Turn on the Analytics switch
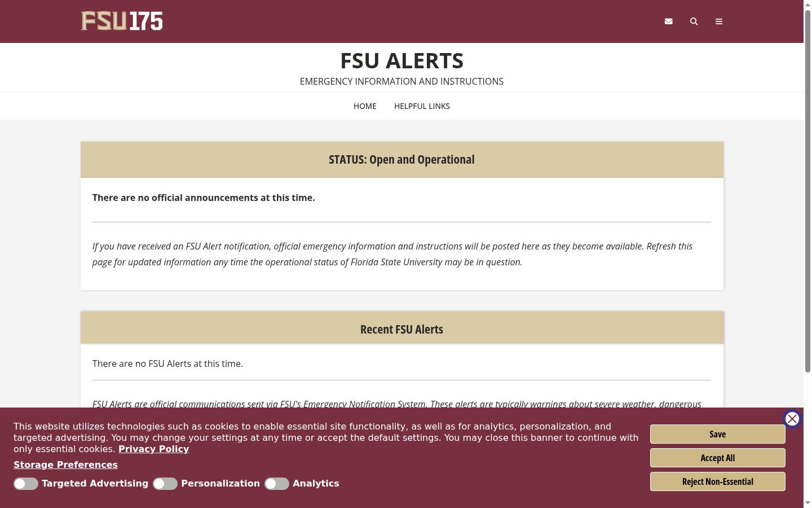 pyautogui.click(x=277, y=484)
